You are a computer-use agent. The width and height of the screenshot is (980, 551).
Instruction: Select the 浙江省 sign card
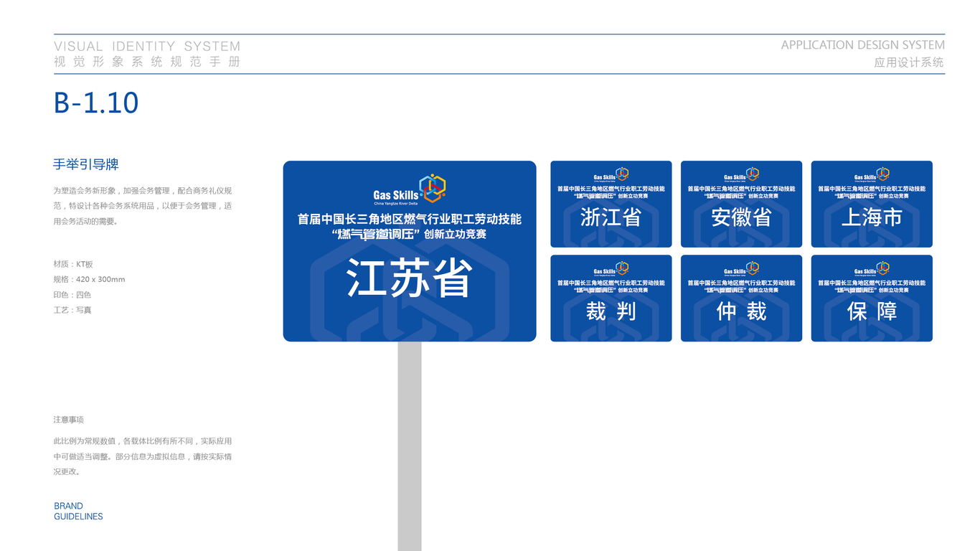click(x=611, y=204)
